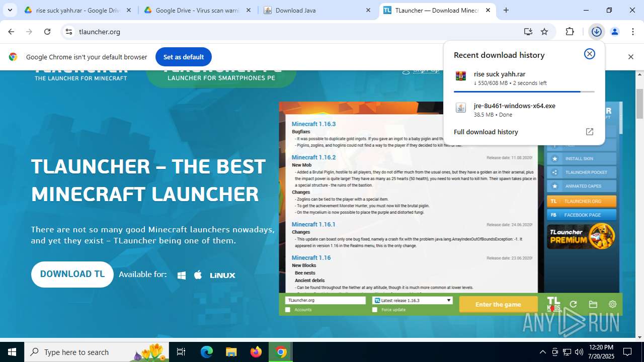Click the Enter the game button
This screenshot has width=644, height=362.
click(x=498, y=304)
